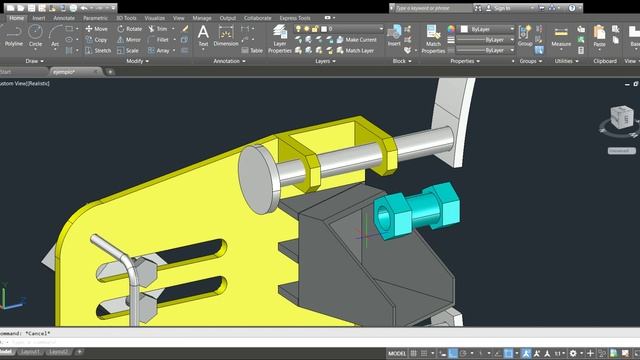Click the Save icon in quick access toolbar
Viewport: 640px width, 360px height.
[31, 8]
